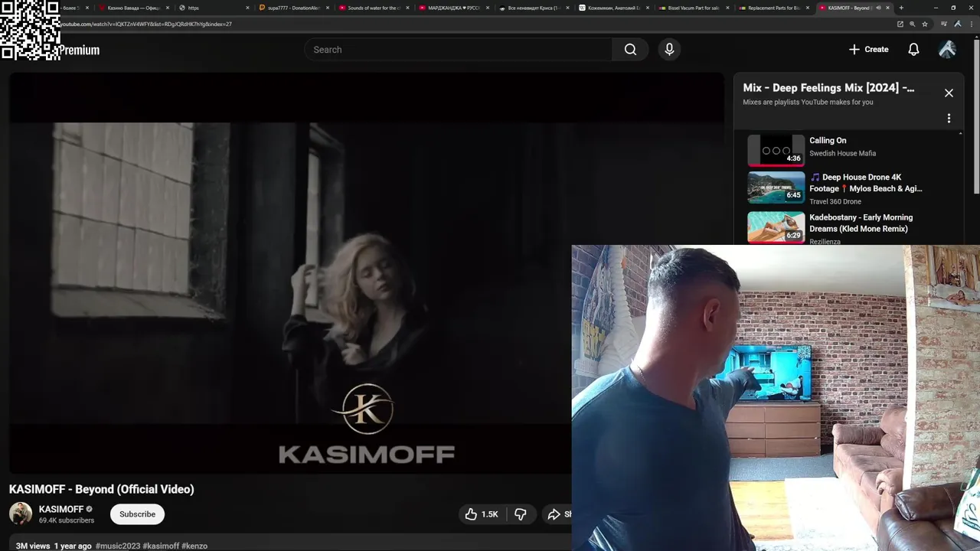Open the browser profile icon in toolbar
This screenshot has height=551, width=980.
click(958, 24)
